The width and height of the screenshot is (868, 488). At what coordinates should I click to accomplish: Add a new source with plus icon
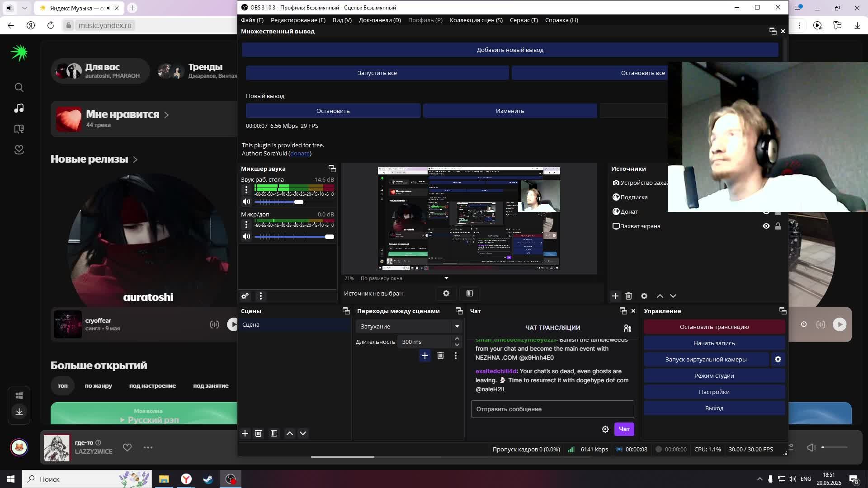[x=615, y=296]
